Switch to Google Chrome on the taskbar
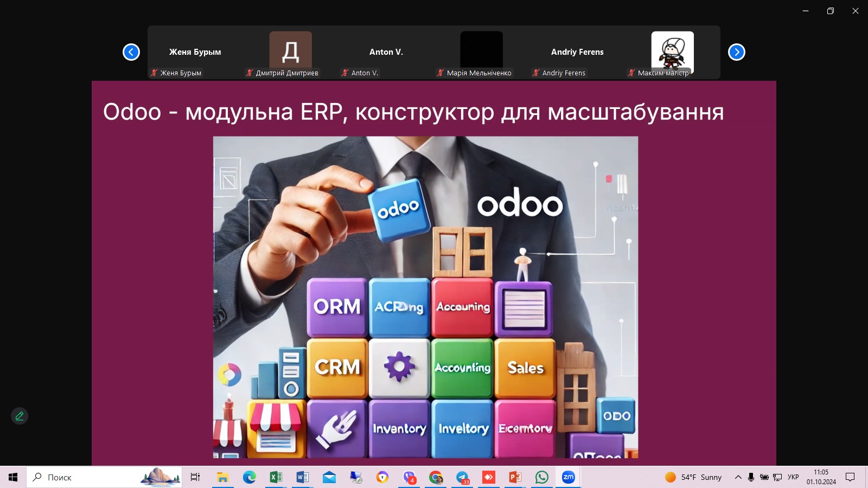The height and width of the screenshot is (488, 868). click(x=436, y=477)
